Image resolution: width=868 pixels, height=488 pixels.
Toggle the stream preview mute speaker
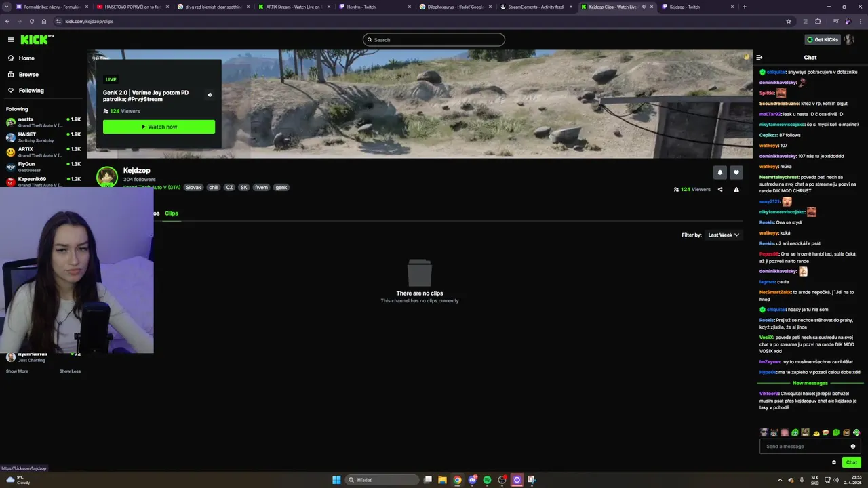[210, 95]
